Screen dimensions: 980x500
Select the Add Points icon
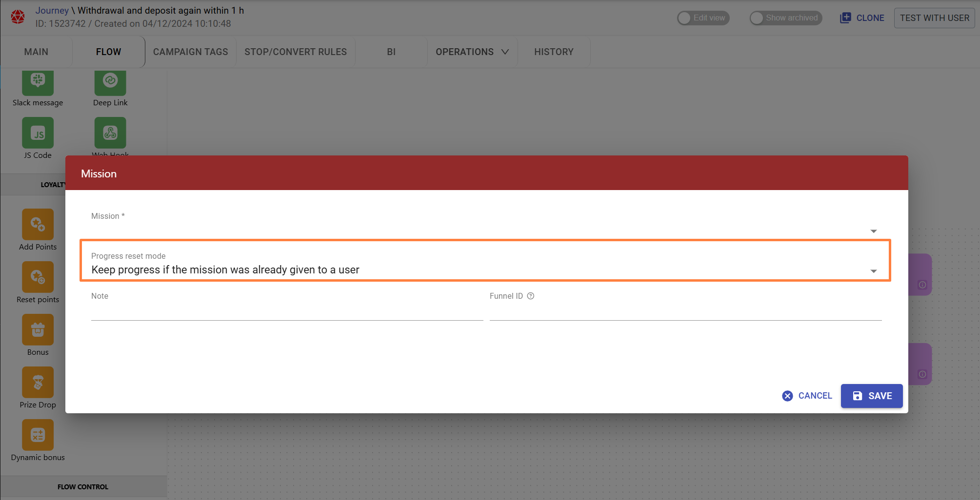pyautogui.click(x=38, y=224)
